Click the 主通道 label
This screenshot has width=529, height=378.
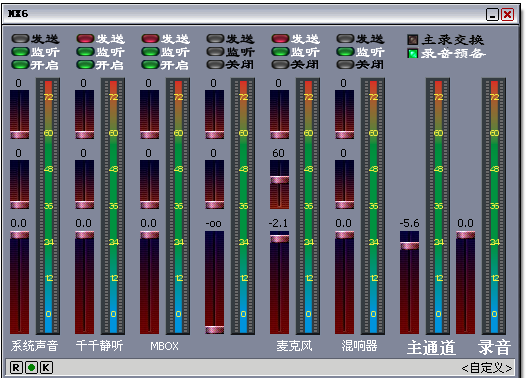431,348
